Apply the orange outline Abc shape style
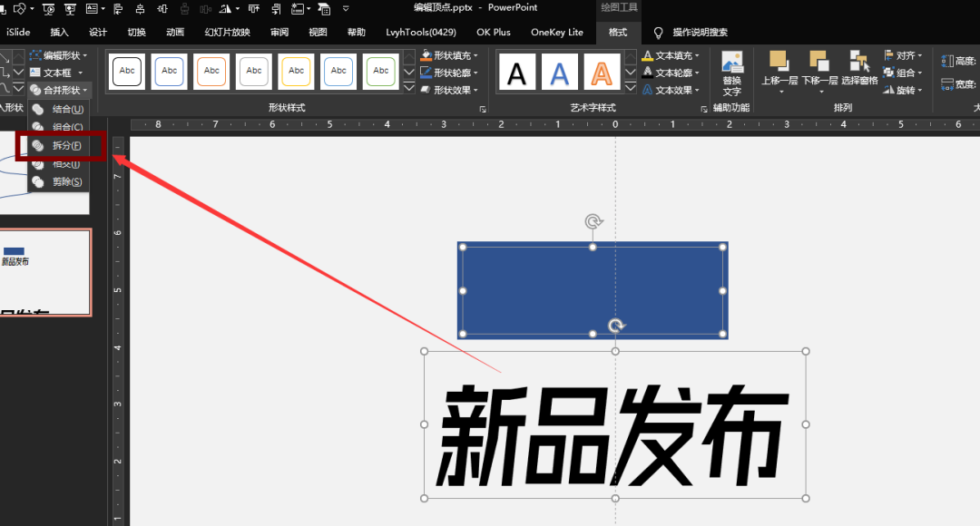The image size is (980, 526). [211, 72]
